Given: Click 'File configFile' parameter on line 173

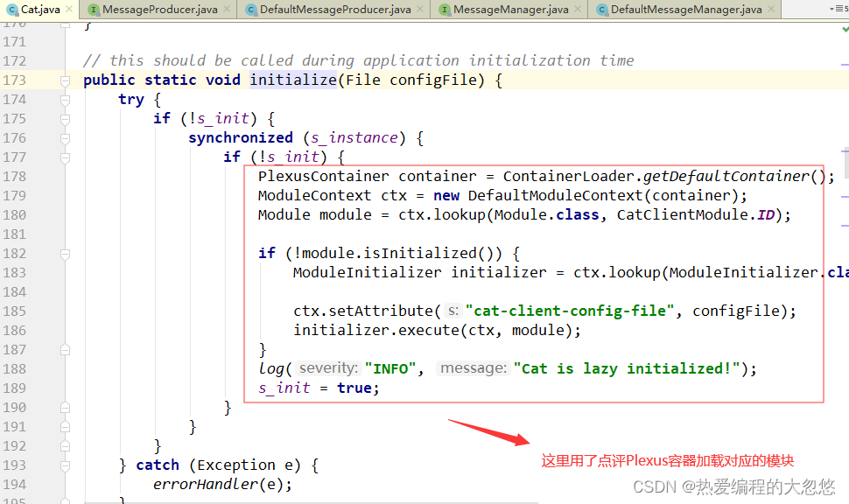Looking at the screenshot, I should point(415,80).
